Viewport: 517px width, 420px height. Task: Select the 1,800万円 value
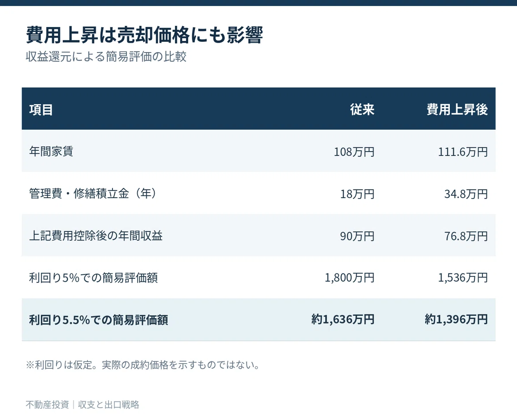pyautogui.click(x=350, y=278)
